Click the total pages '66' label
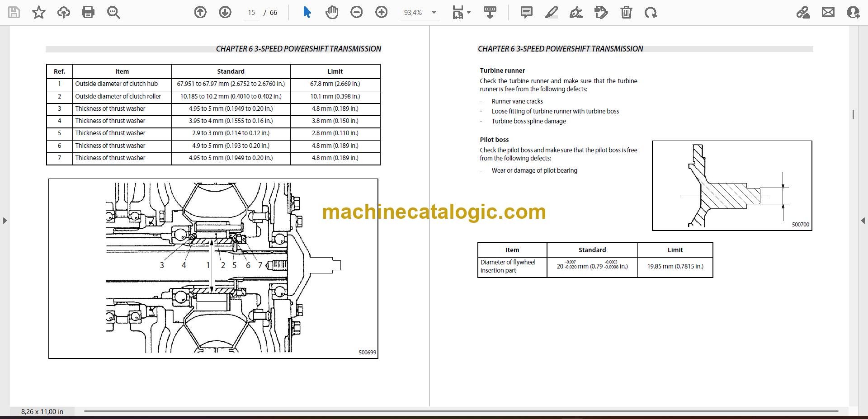Viewport: 868px width, 419px height. pos(274,13)
